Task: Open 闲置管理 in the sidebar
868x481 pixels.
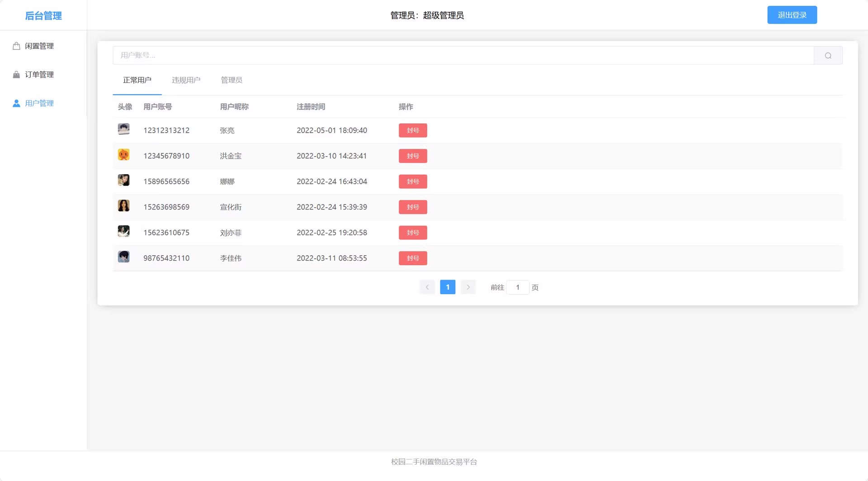Action: 39,46
